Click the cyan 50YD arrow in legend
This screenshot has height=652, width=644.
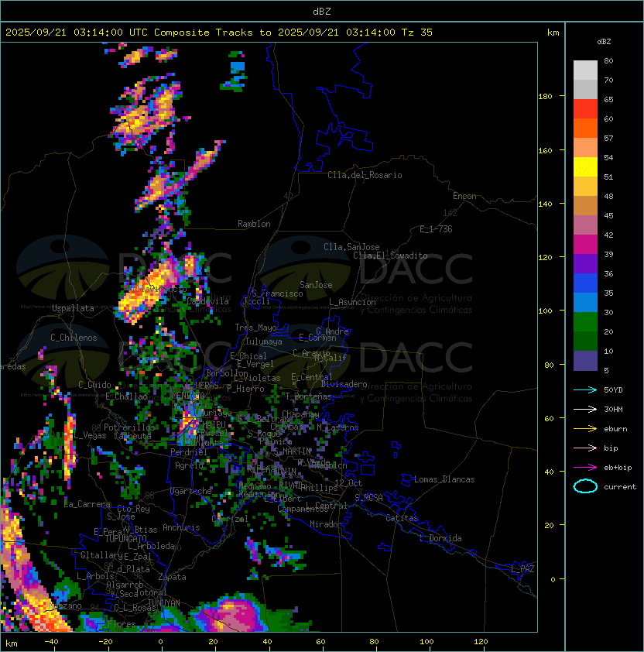[x=585, y=389]
